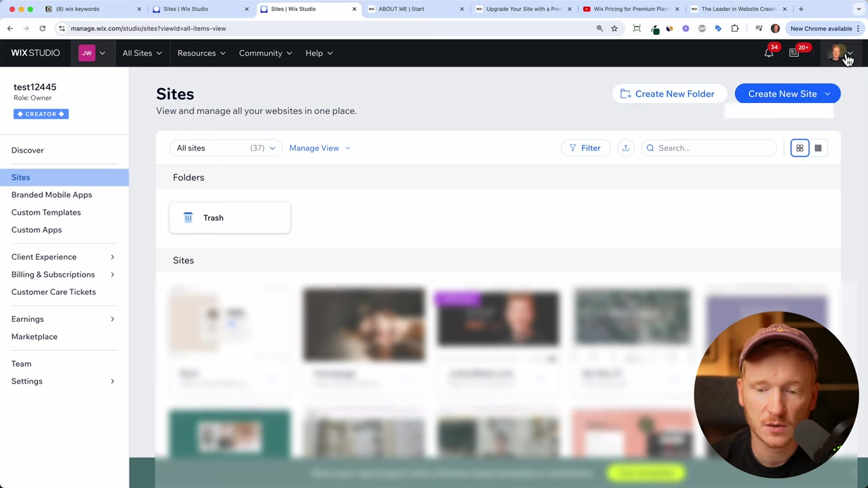Open Customer Care Tickets
This screenshot has height=488, width=868.
[x=54, y=292]
